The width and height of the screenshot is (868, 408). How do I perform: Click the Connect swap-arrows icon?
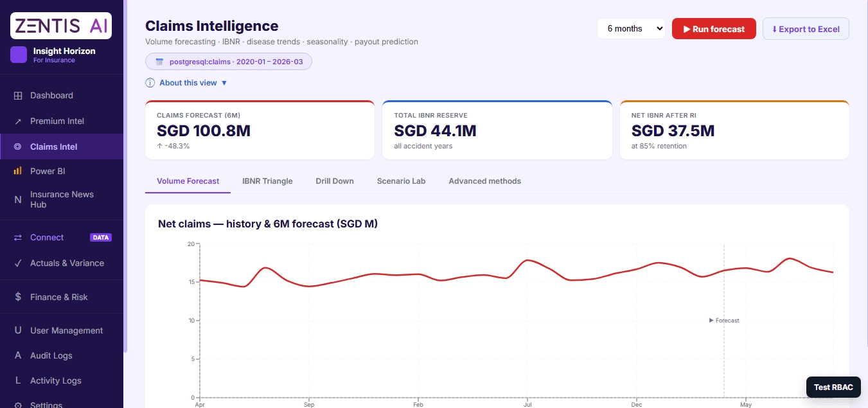[x=18, y=238]
